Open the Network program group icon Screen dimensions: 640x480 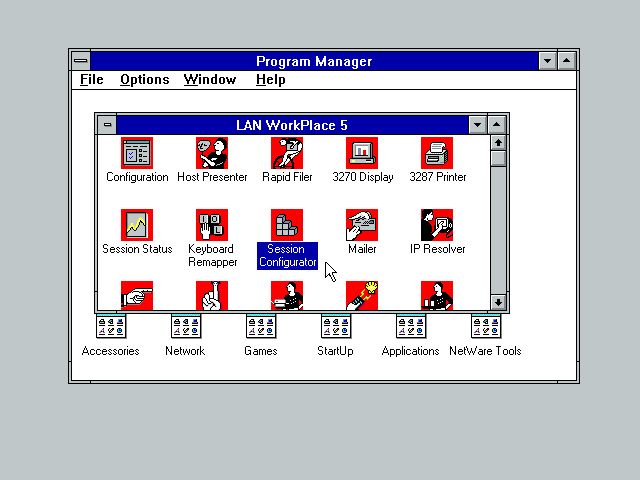coord(186,327)
